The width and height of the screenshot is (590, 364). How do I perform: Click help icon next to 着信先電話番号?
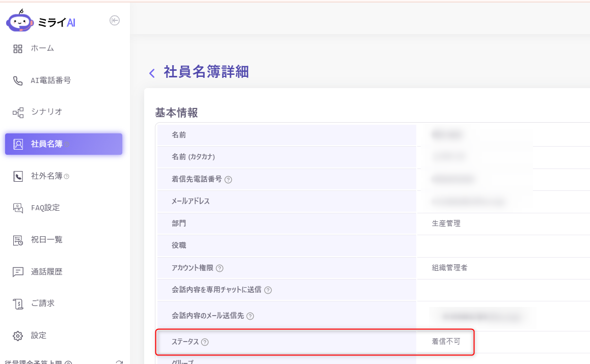pyautogui.click(x=228, y=180)
